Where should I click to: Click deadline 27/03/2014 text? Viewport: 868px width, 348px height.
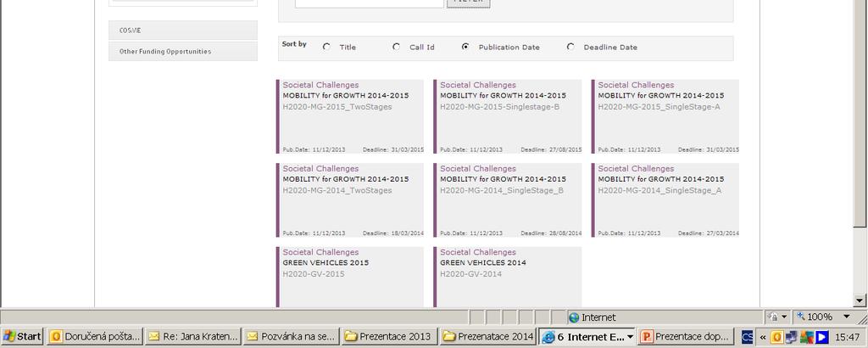pyautogui.click(x=709, y=233)
